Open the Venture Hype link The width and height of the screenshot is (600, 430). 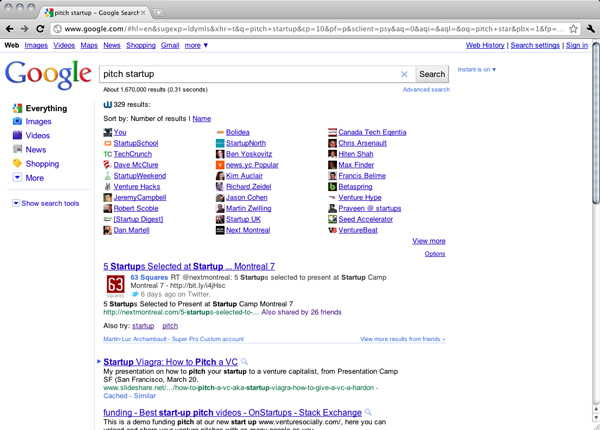coord(360,198)
